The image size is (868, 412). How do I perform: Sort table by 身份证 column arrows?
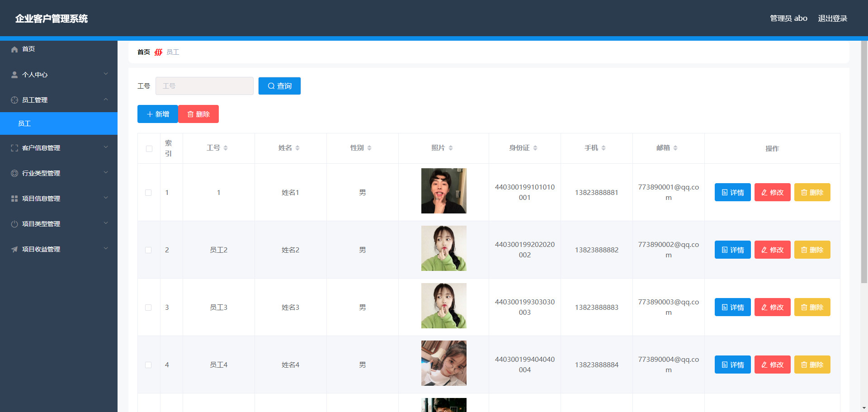click(535, 148)
